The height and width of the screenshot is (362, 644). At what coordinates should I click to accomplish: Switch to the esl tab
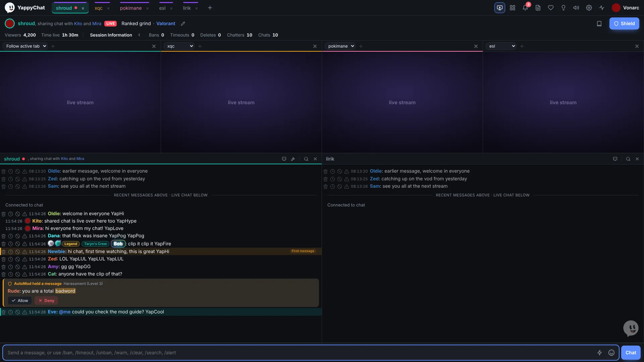162,8
